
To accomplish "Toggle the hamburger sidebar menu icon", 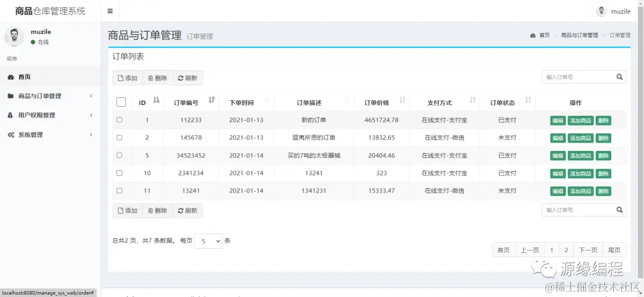I will click(110, 11).
